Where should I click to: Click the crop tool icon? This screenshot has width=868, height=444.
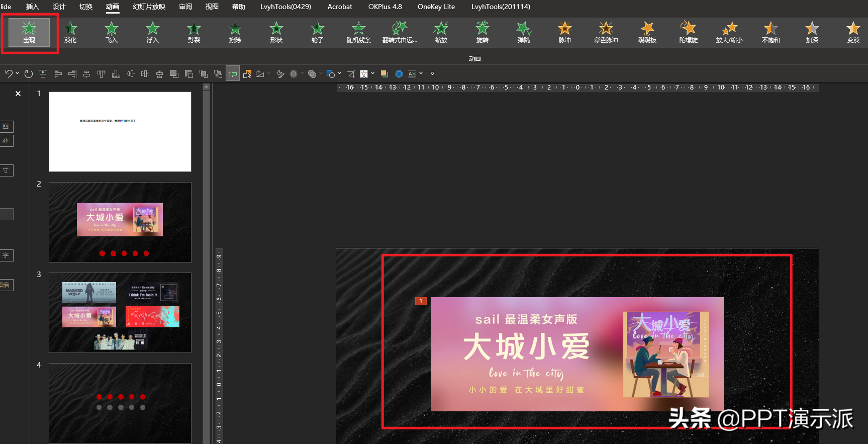point(351,74)
